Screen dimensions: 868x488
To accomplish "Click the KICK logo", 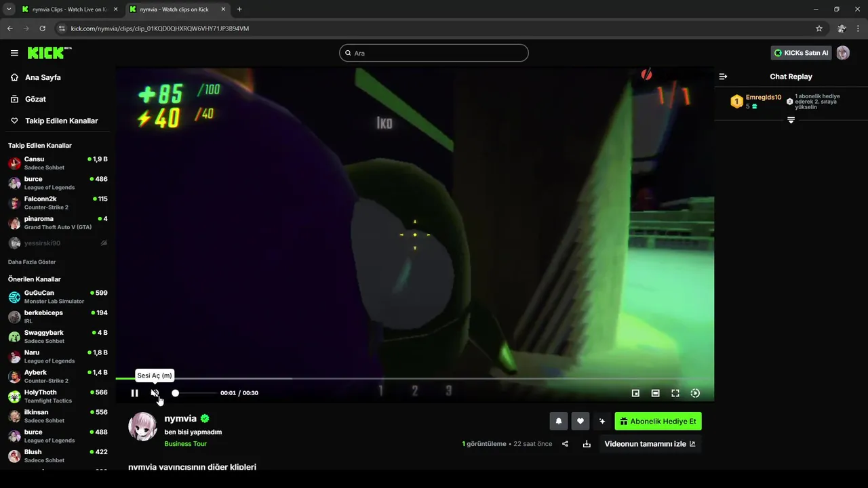I will [50, 53].
